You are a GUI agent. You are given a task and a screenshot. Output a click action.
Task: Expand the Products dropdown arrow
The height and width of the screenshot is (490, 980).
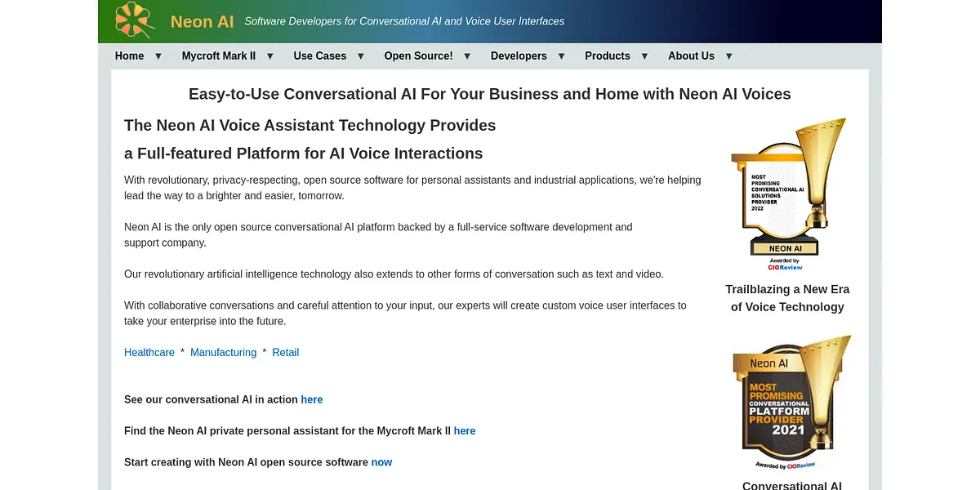coord(644,56)
